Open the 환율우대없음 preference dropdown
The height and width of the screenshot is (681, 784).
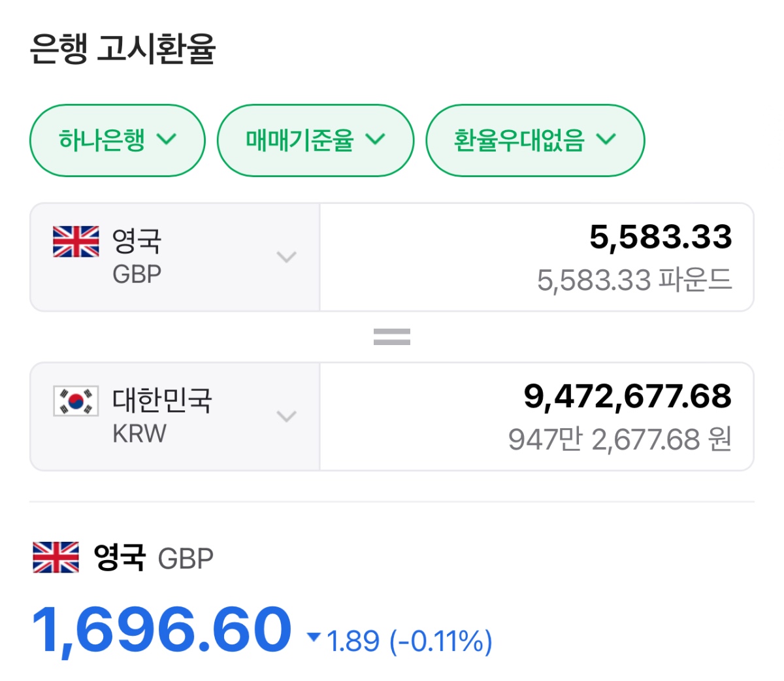click(x=534, y=140)
